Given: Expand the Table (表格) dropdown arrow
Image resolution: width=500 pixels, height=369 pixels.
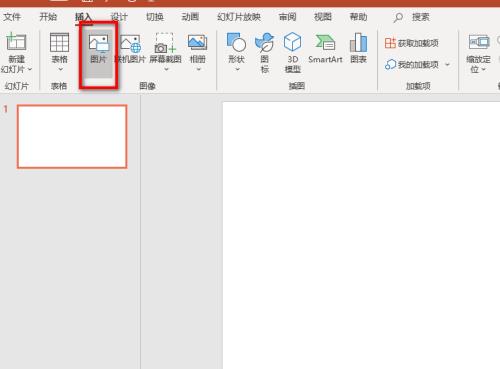Looking at the screenshot, I should tap(60, 69).
